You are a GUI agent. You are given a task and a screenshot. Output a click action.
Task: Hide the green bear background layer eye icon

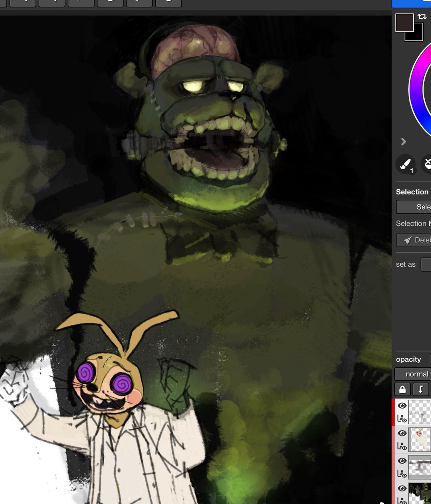pos(402,488)
